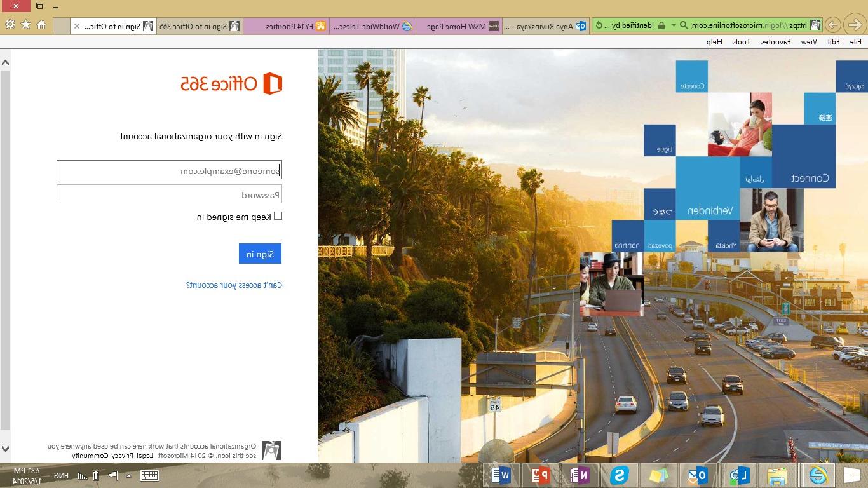Open Can't access your account? link

234,285
